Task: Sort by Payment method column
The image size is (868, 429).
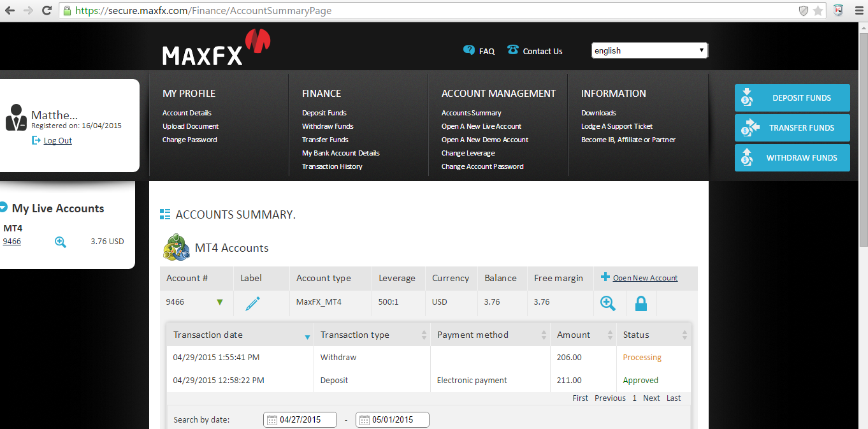Action: 490,335
